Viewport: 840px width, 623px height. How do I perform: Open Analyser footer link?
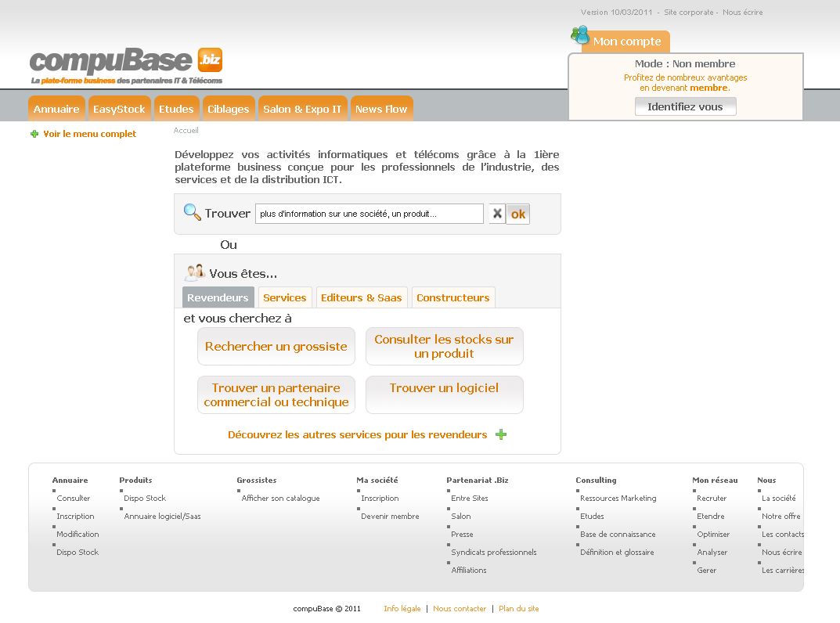[712, 553]
